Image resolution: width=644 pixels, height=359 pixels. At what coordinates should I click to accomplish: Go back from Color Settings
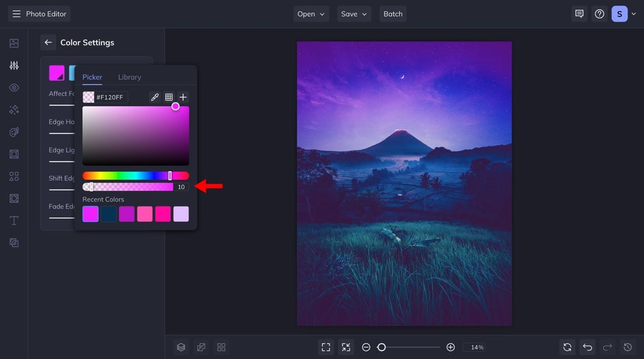point(48,42)
